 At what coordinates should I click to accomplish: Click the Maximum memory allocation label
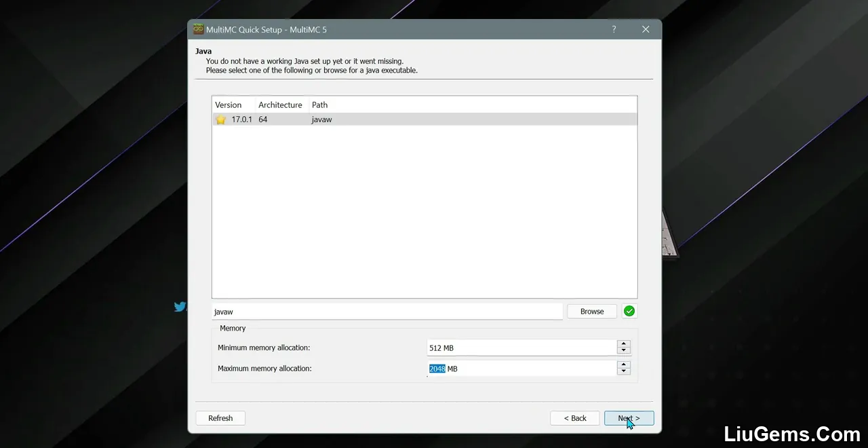[x=264, y=369]
